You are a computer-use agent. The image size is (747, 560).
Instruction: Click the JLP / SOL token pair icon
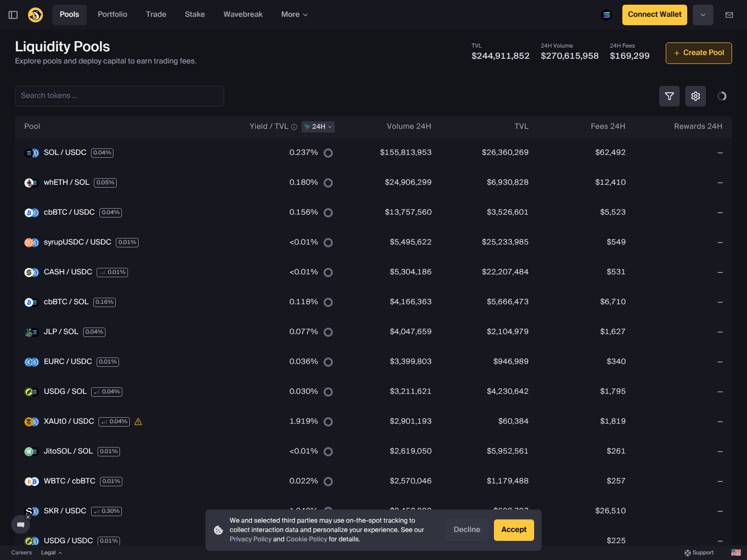click(31, 332)
